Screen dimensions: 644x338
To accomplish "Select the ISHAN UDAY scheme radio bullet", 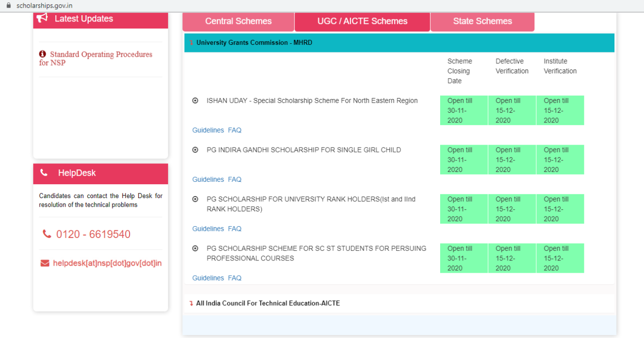I will (195, 100).
